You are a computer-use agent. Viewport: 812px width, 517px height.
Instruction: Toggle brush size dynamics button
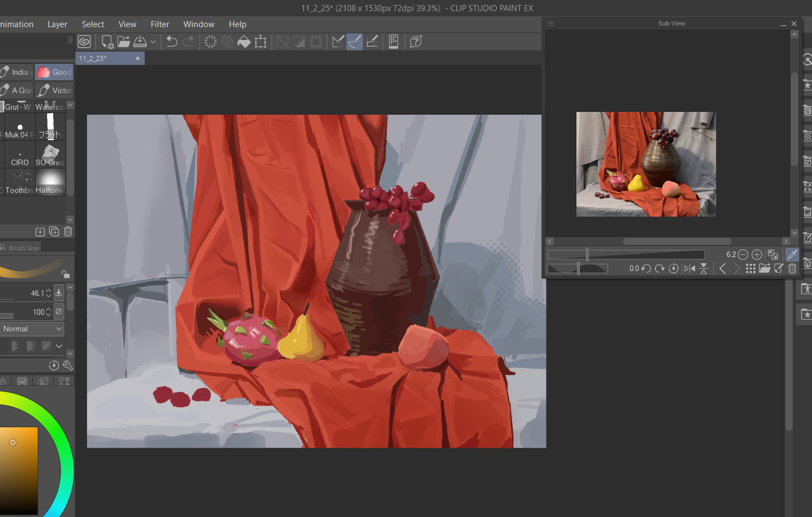point(59,293)
